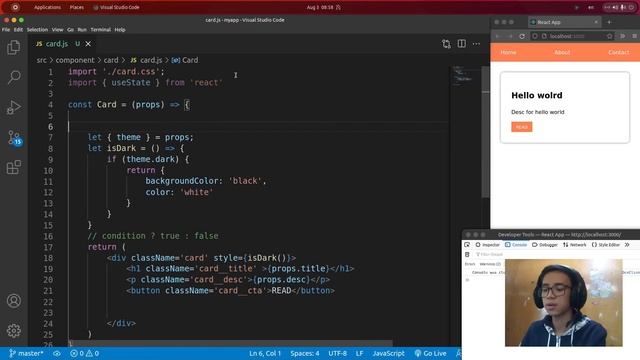Screen dimensions: 640x360
Task: Click the errors and warnings count indicator
Action: 84,353
